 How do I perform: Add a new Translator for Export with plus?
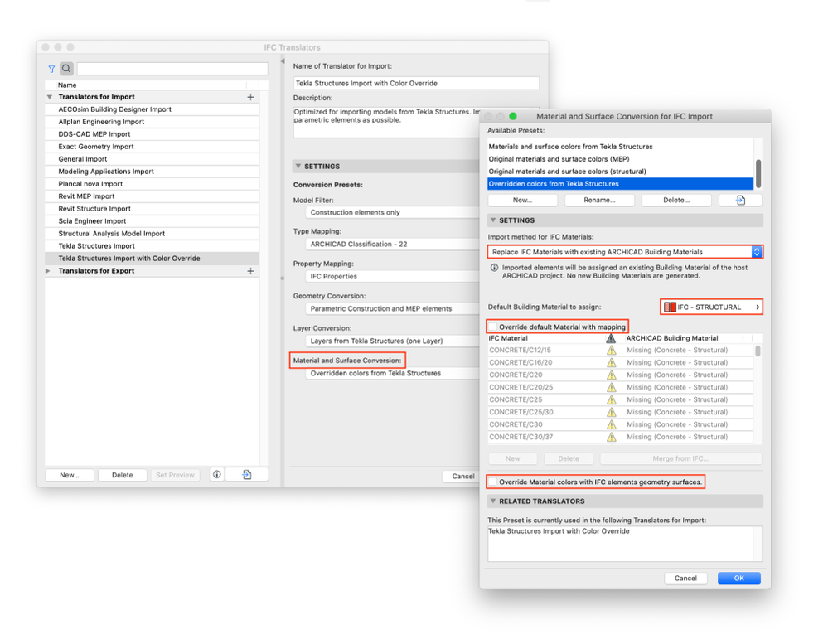pos(251,271)
